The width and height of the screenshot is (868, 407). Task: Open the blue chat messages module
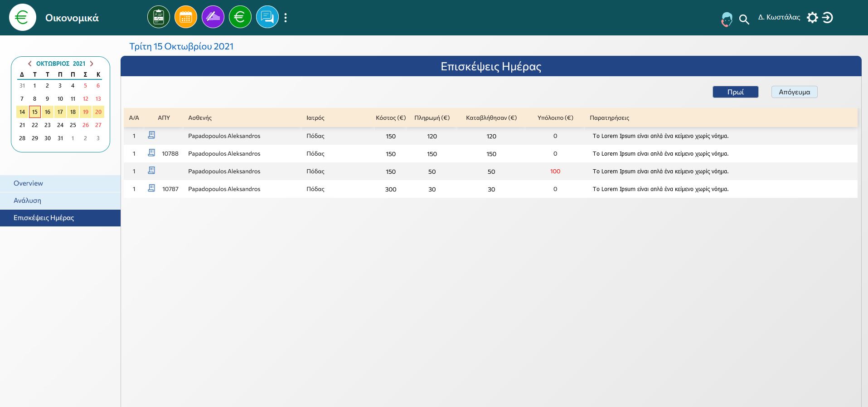[267, 18]
